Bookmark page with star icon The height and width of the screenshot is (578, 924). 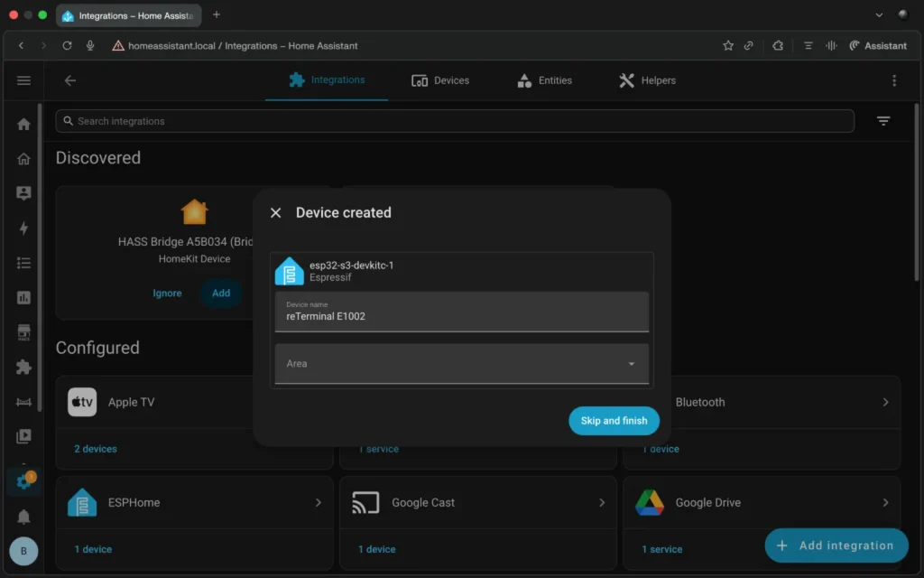point(728,45)
